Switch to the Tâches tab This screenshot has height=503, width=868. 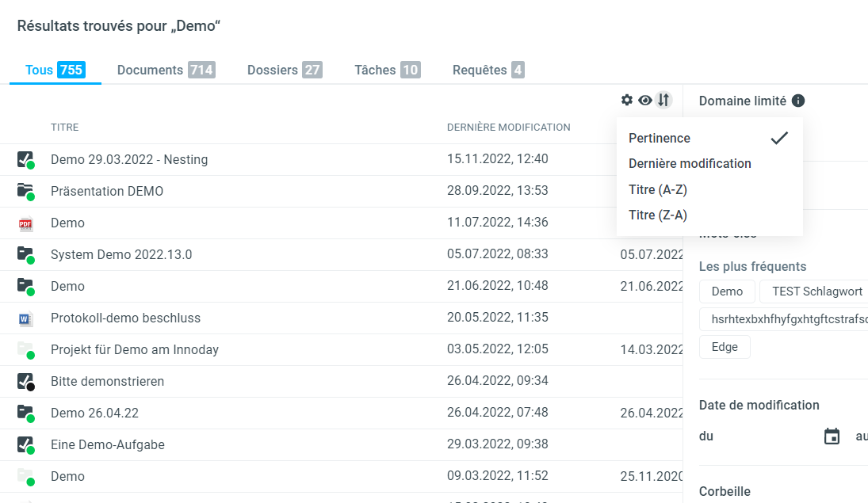coord(387,70)
